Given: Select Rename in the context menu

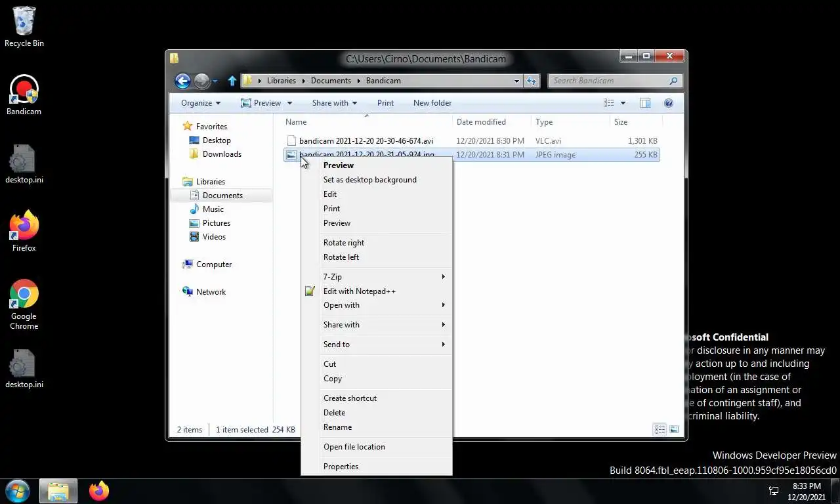Looking at the screenshot, I should coord(377,427).
